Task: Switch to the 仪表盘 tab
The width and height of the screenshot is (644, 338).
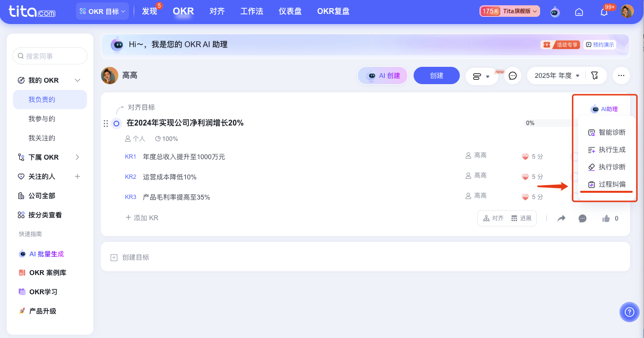Action: click(290, 11)
